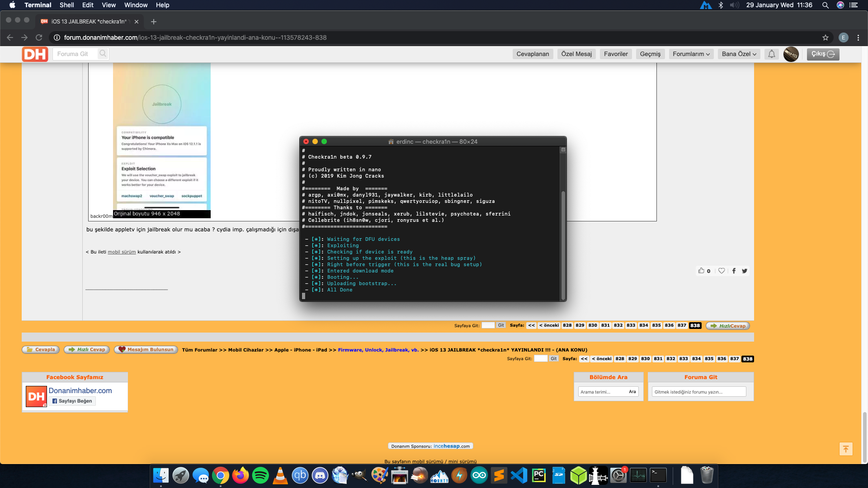Launch VLC media player

coord(280,475)
